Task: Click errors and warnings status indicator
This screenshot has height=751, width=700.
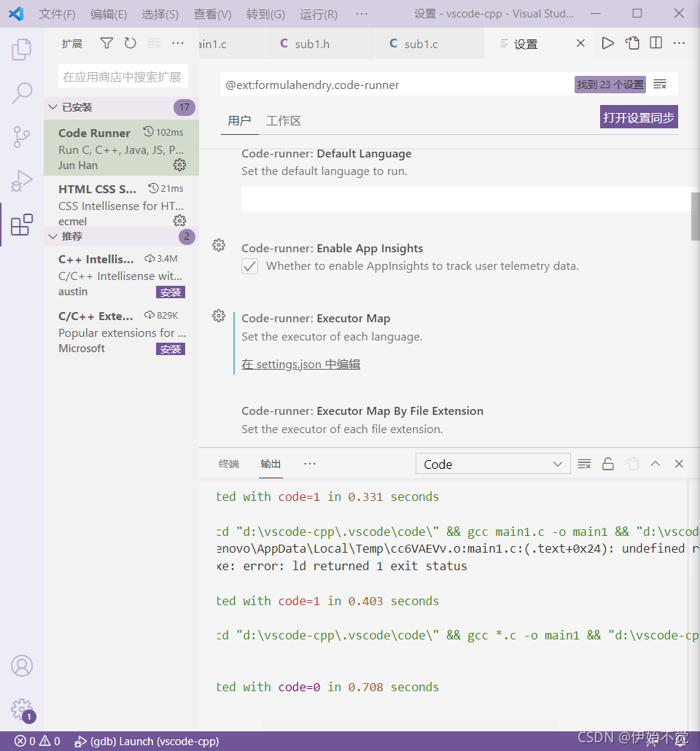Action: click(37, 741)
